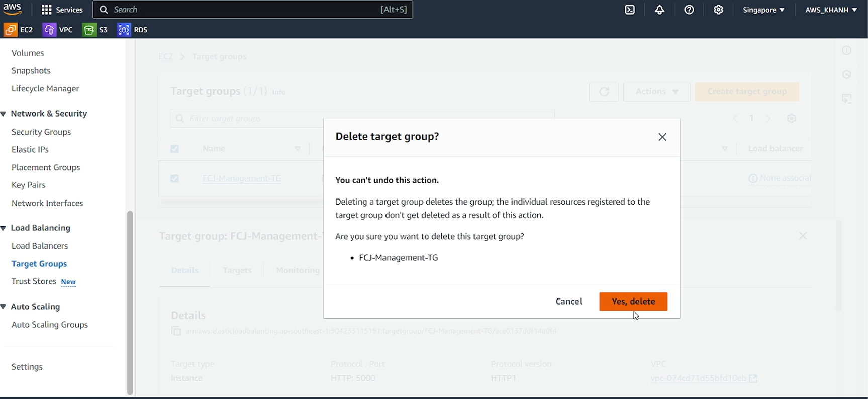868x399 pixels.
Task: Close the target group details panel
Action: pyautogui.click(x=803, y=236)
